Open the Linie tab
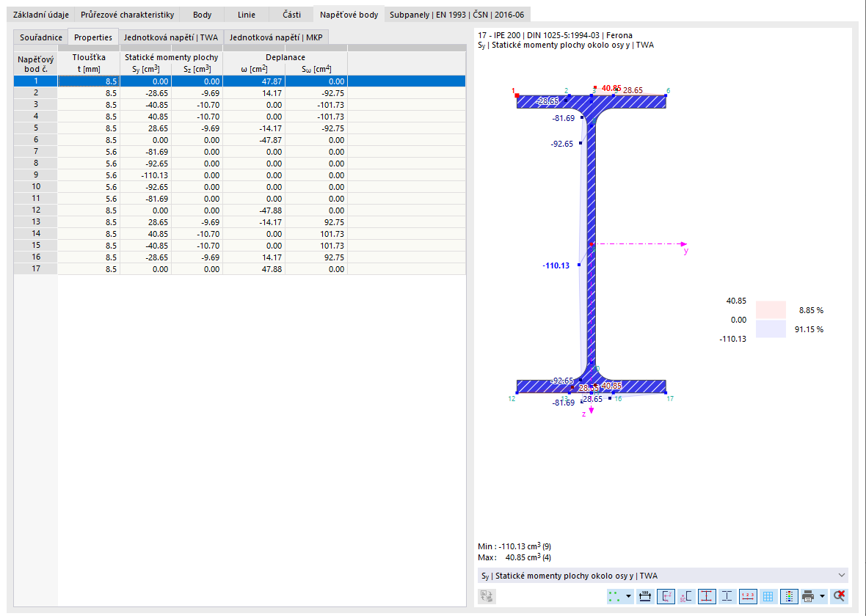The width and height of the screenshot is (866, 616). (247, 15)
